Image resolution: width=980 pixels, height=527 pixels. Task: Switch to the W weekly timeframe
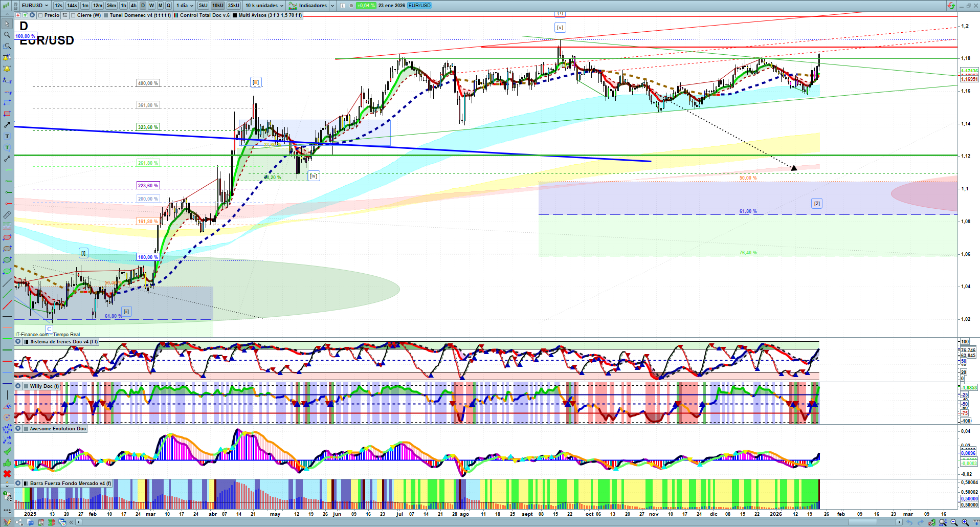pyautogui.click(x=151, y=6)
